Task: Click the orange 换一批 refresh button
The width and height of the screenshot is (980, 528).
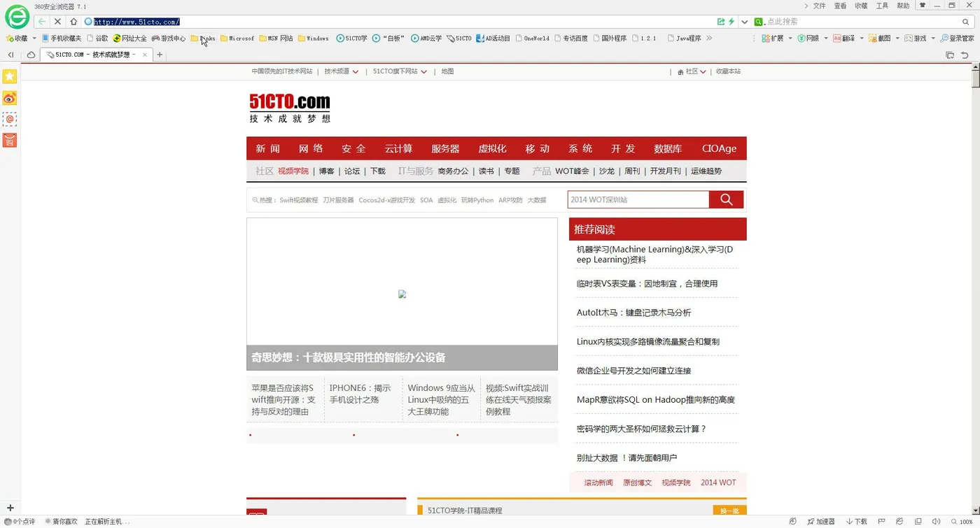Action: (729, 511)
